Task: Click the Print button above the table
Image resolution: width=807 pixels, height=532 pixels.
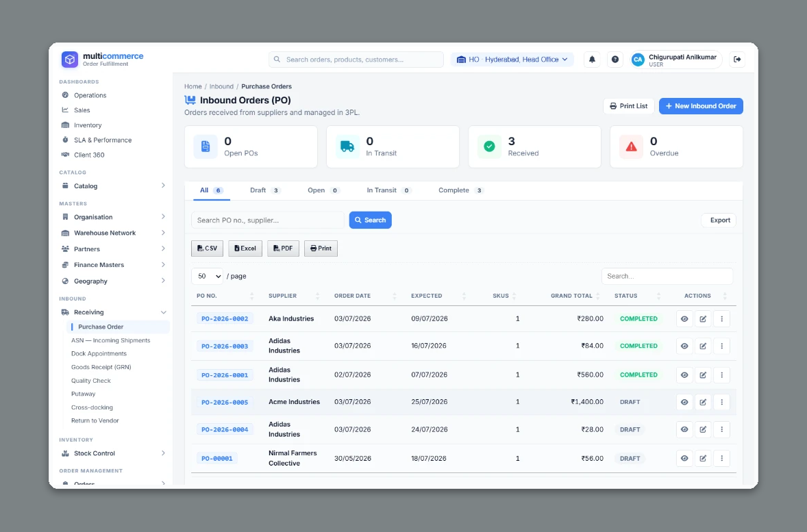Action: tap(321, 249)
